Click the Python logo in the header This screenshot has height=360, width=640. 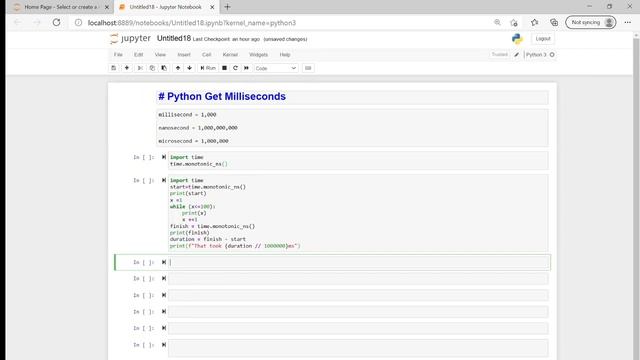pos(517,39)
